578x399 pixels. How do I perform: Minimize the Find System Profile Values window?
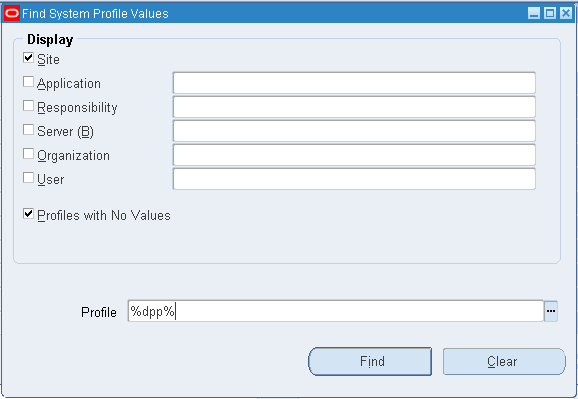coord(534,14)
